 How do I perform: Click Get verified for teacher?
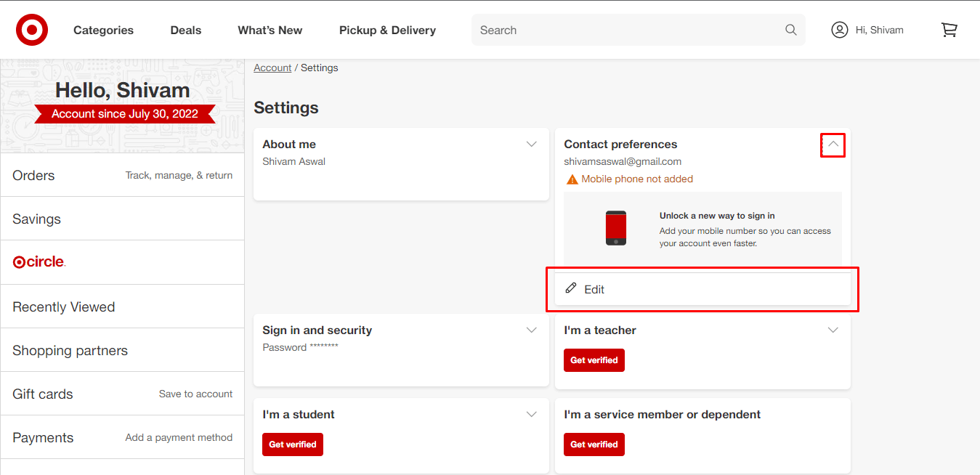tap(594, 360)
